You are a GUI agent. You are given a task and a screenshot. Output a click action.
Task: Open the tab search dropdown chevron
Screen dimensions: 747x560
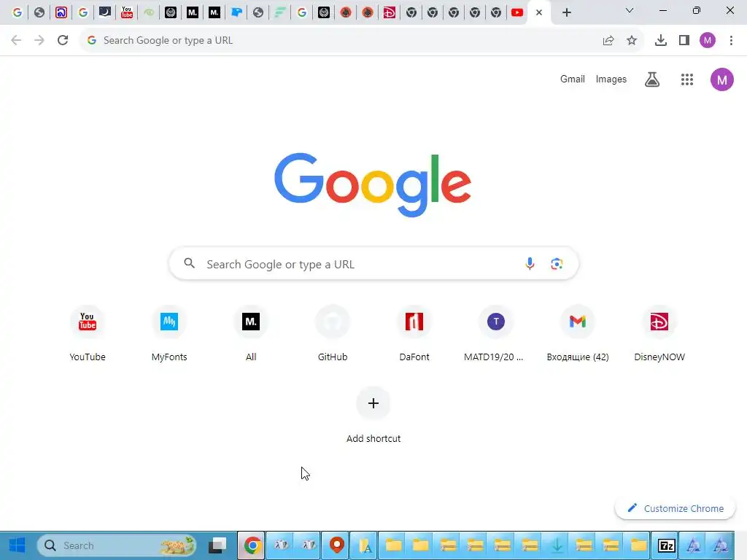pos(630,10)
